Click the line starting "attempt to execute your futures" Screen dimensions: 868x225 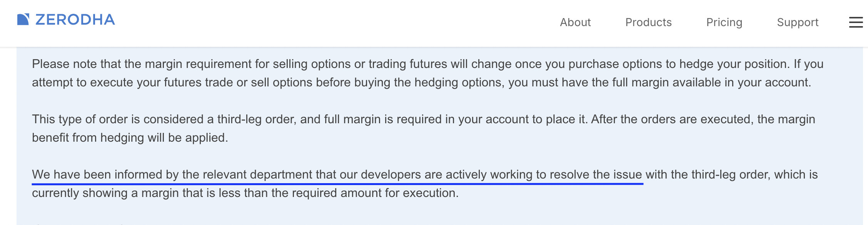(421, 83)
